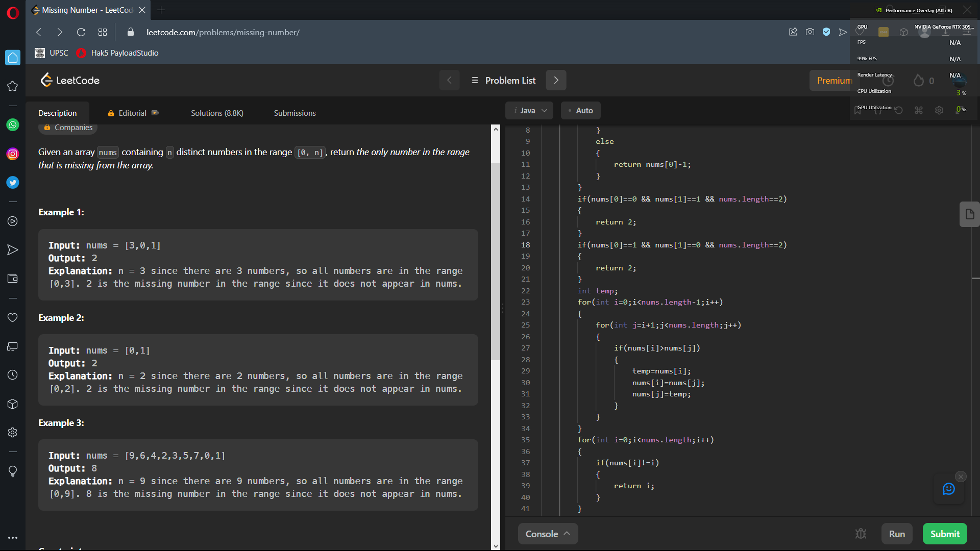The width and height of the screenshot is (980, 551).
Task: Click the browser reload icon
Action: pos(81,32)
